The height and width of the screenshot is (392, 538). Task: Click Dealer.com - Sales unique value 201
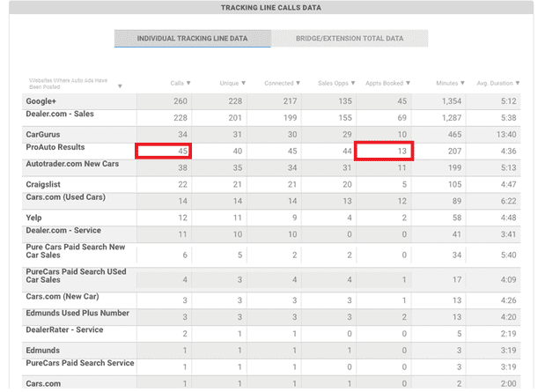point(235,118)
